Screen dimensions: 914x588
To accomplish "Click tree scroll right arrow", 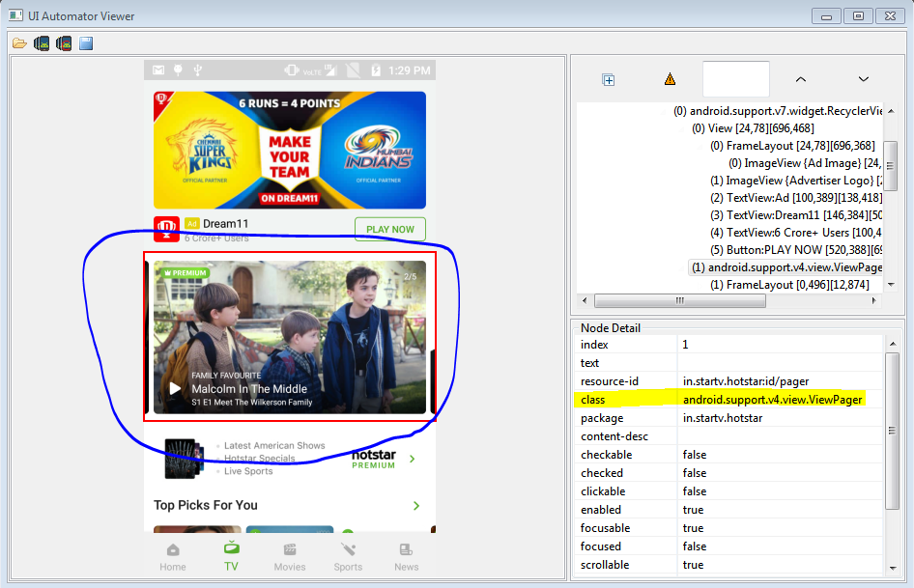I will [x=873, y=300].
